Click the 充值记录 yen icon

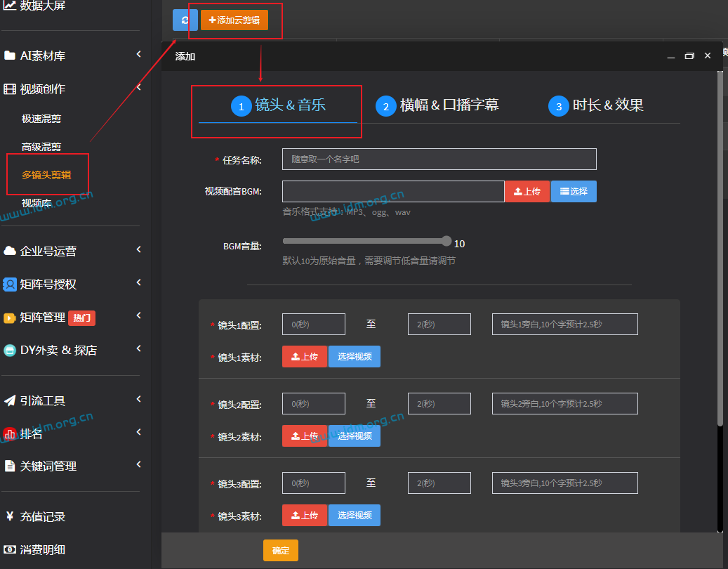pos(10,516)
